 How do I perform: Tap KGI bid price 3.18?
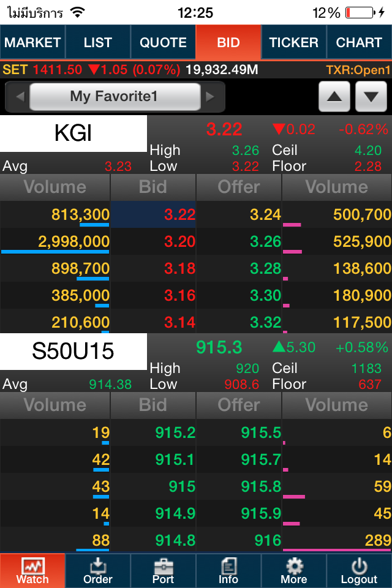(179, 268)
